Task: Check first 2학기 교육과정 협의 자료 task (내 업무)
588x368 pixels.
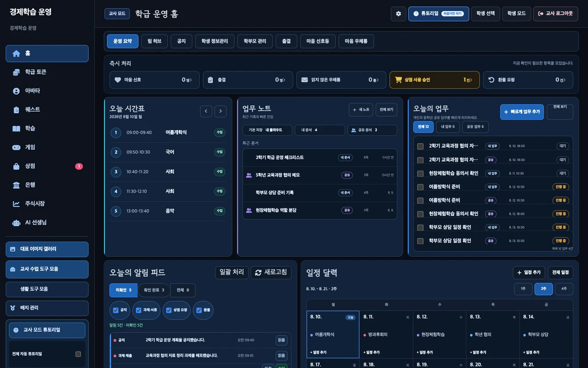Action: 420,146
